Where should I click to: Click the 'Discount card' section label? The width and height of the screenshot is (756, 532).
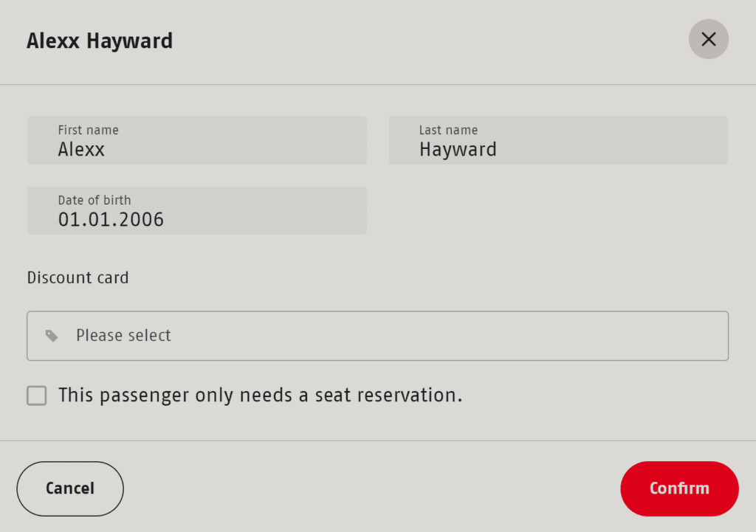click(78, 278)
